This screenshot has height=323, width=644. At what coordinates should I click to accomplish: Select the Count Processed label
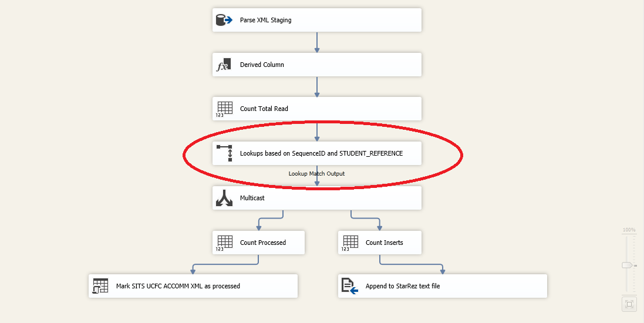click(263, 243)
